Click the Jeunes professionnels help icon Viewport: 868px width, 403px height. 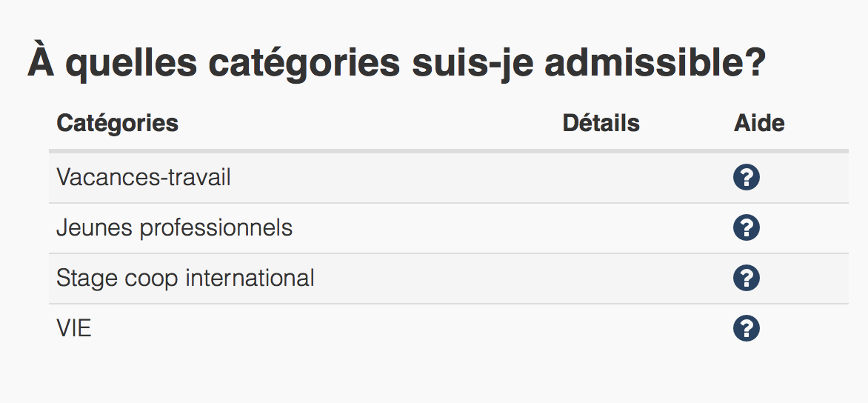tap(747, 228)
